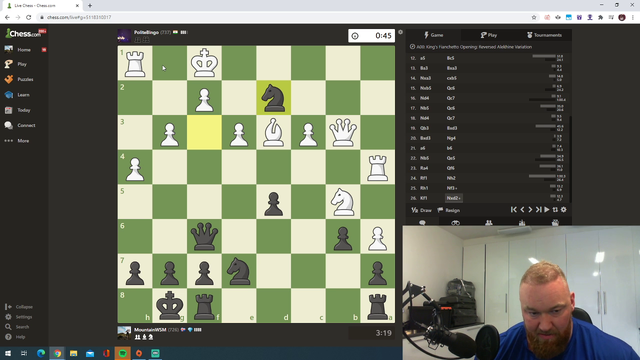Open Settings in the sidebar
640x360 pixels.
19,317
